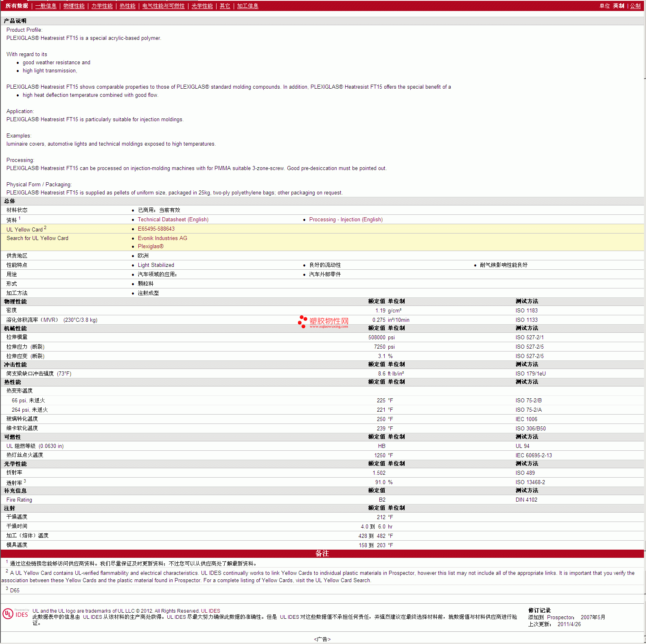Click 拉伸应变 (断裂) row label
Screen dimensions: 646x644
point(25,356)
